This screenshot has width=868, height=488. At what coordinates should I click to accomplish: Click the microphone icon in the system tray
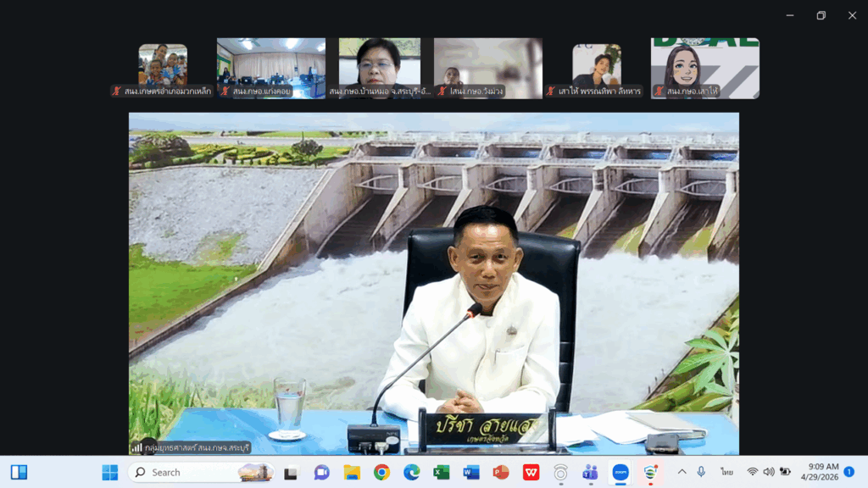(701, 472)
